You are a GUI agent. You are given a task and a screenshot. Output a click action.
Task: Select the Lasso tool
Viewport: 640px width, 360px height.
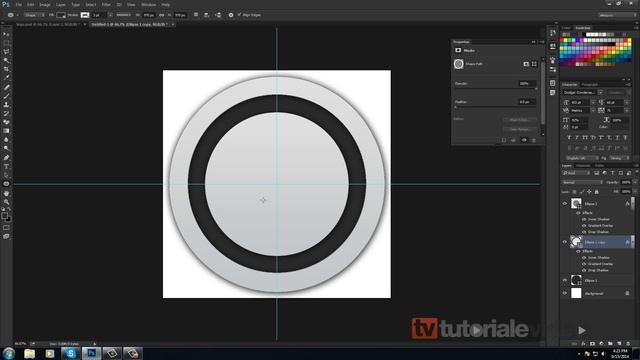6,52
